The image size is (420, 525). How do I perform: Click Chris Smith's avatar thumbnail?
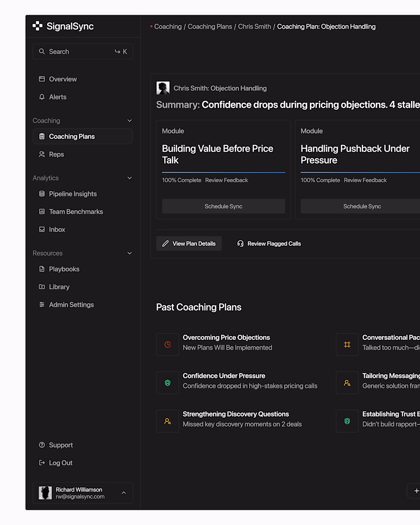point(163,88)
